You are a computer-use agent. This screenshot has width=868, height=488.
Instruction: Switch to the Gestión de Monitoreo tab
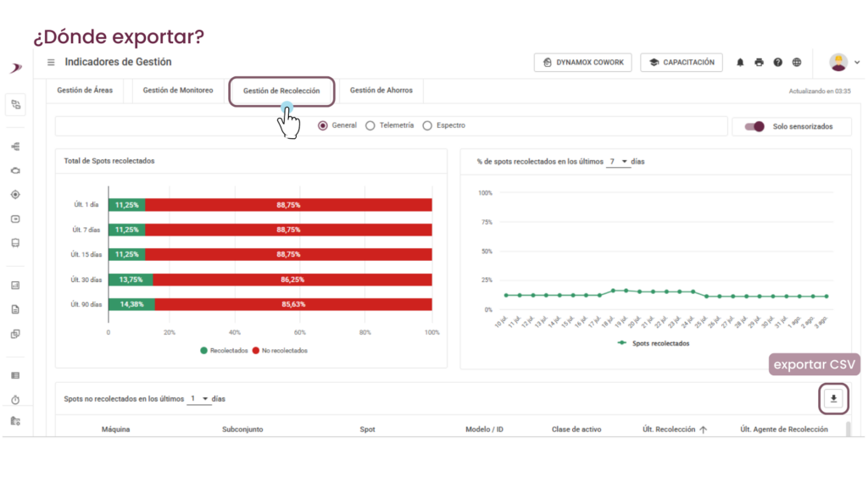click(x=178, y=90)
